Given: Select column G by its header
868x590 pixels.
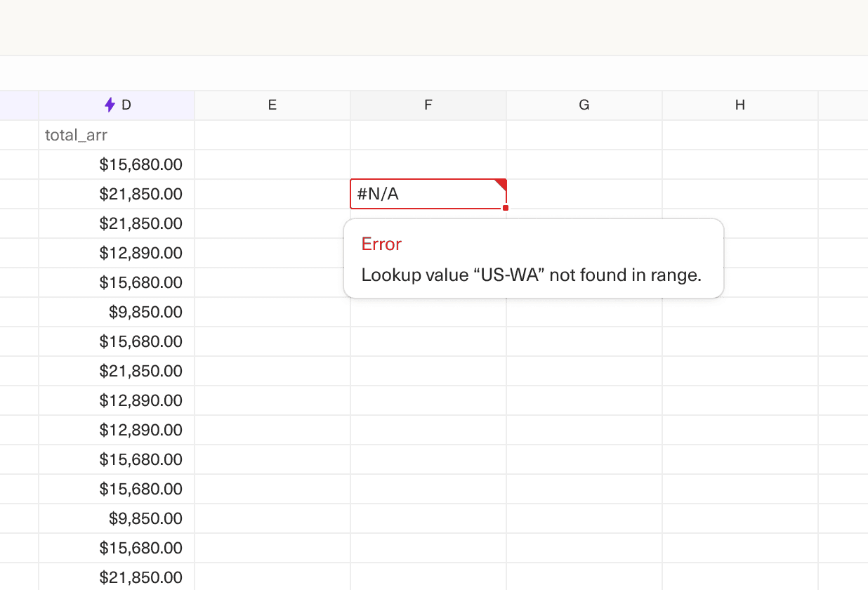Looking at the screenshot, I should click(x=584, y=104).
